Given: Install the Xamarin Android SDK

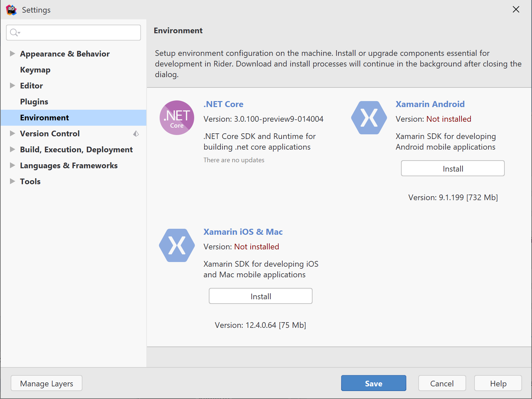Looking at the screenshot, I should (453, 168).
